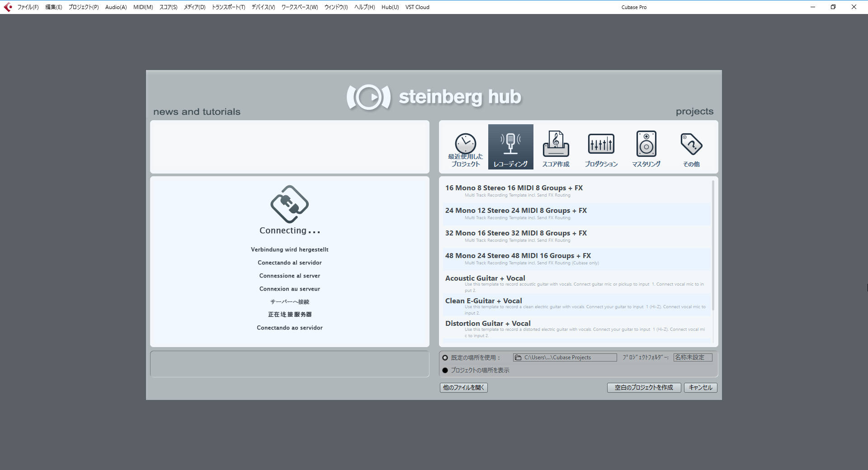The image size is (868, 470).
Task: Select the プロジェクトの場所を表示 radio option
Action: (x=445, y=370)
